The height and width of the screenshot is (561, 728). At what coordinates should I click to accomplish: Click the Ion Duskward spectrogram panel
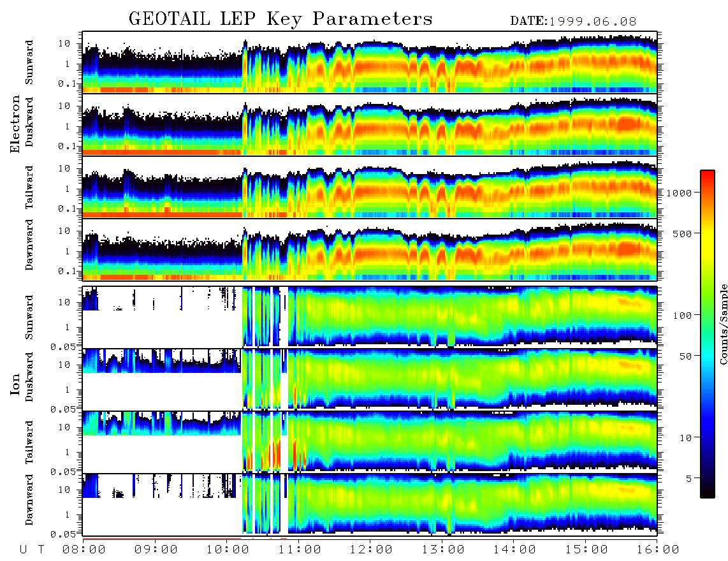tap(370, 379)
